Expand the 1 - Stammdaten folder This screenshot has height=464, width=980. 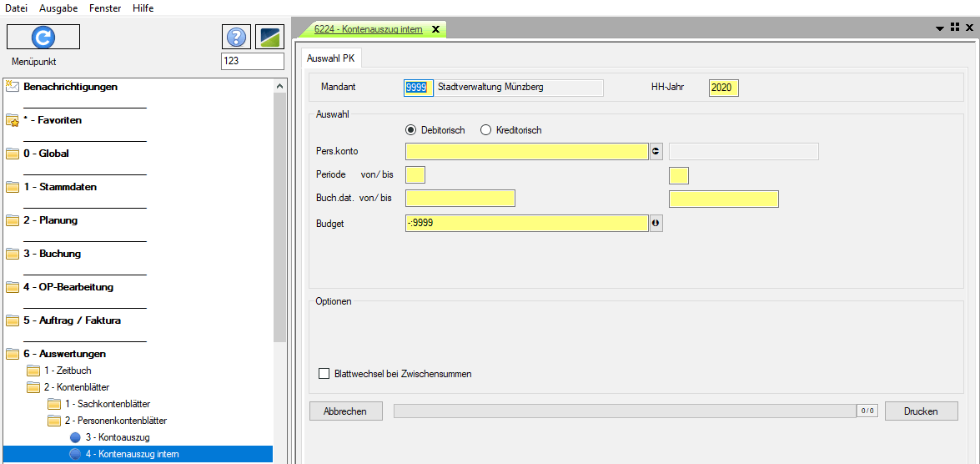pyautogui.click(x=59, y=187)
